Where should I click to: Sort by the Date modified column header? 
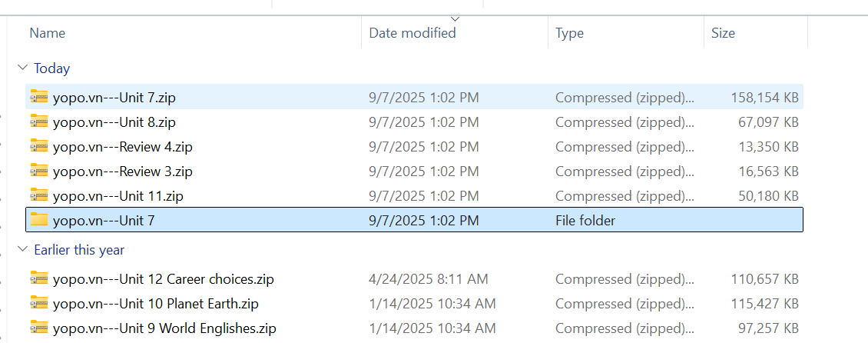click(x=412, y=33)
